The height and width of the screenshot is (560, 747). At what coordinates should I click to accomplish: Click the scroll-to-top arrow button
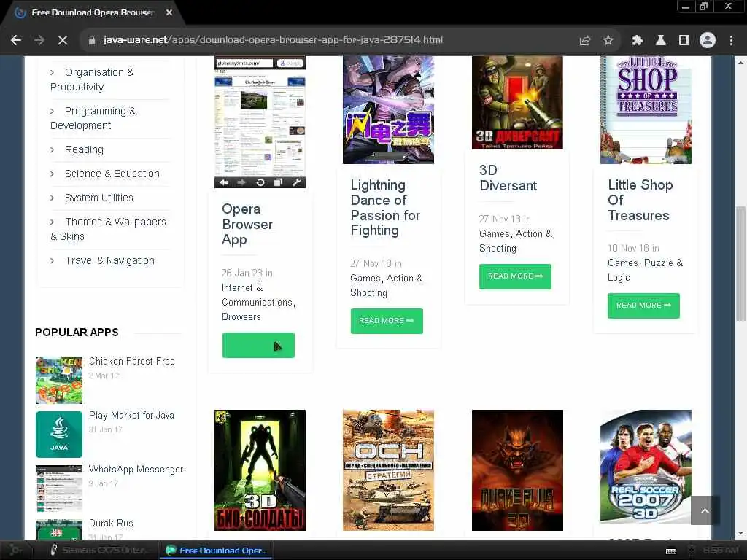pos(705,510)
